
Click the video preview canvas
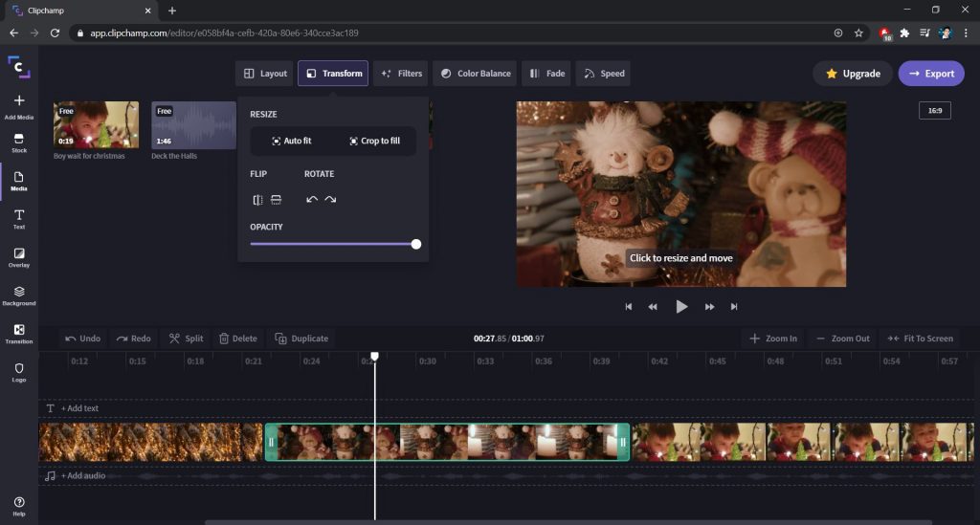pos(681,194)
